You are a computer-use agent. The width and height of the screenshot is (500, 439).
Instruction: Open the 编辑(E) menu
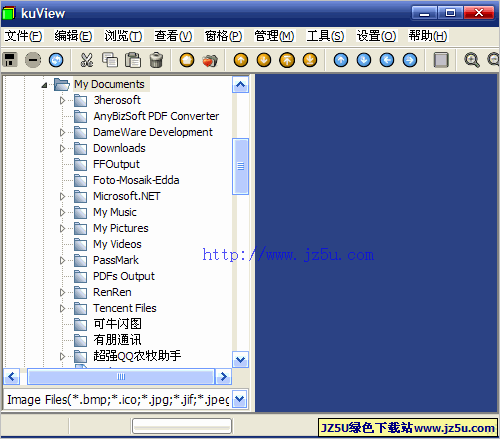pyautogui.click(x=73, y=36)
